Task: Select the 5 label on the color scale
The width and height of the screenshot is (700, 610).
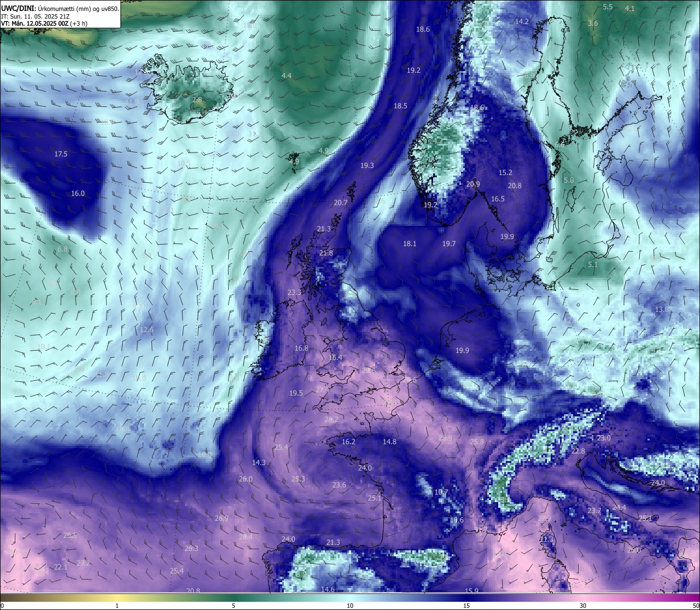Action: (234, 606)
